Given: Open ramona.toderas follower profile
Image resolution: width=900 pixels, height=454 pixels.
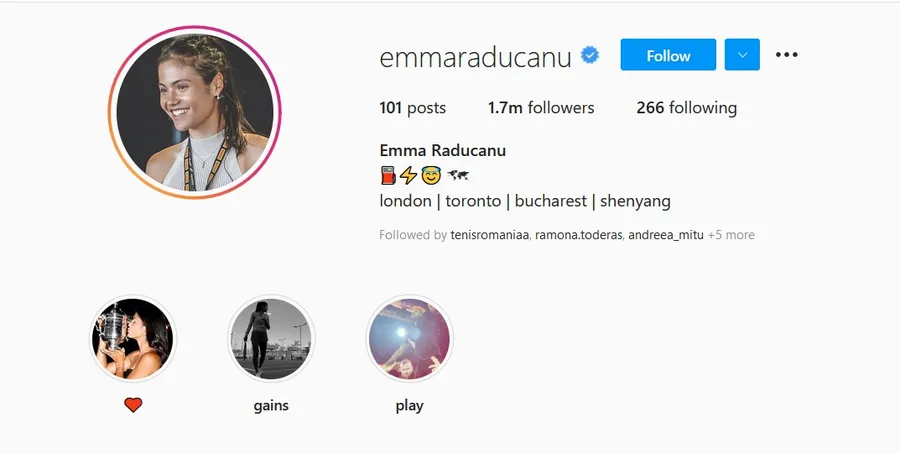Looking at the screenshot, I should [579, 235].
